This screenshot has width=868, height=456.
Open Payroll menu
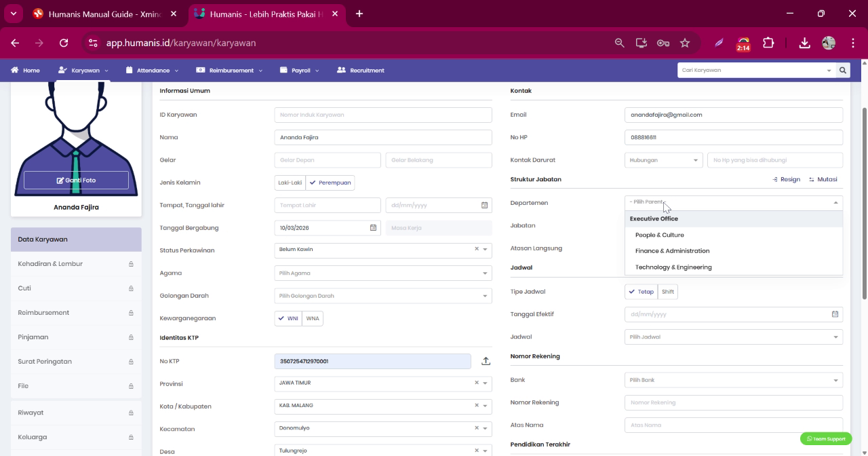(300, 70)
